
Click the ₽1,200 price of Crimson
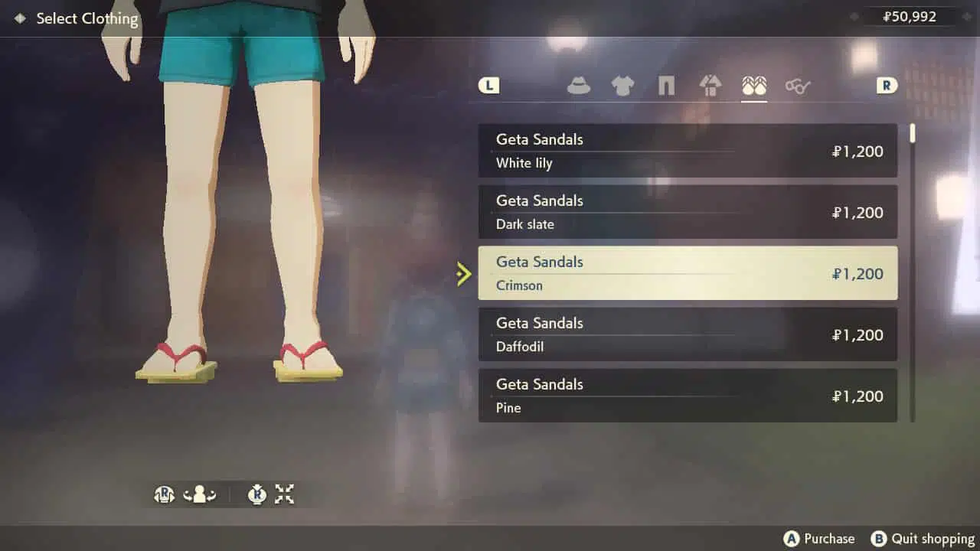click(857, 274)
